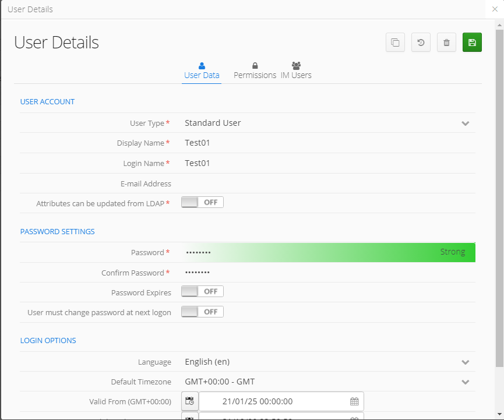Viewport: 504px width, 420px height.
Task: Open Valid From date picker grid icon
Action: pyautogui.click(x=354, y=401)
